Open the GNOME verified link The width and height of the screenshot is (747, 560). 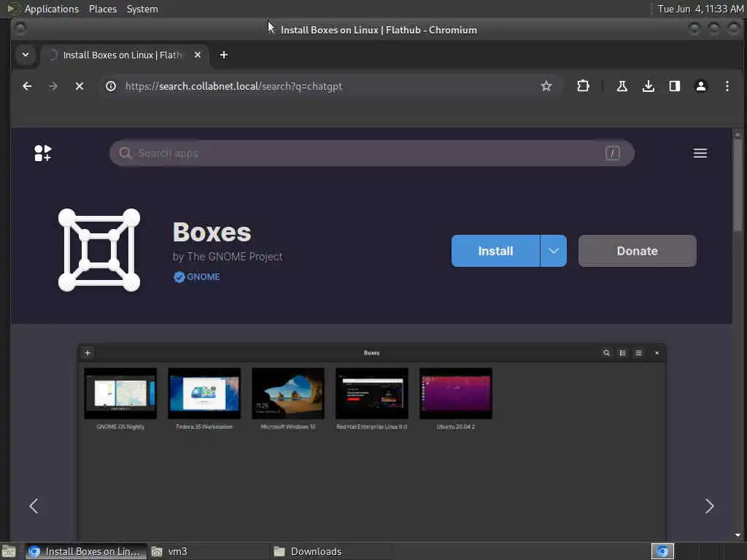(197, 277)
